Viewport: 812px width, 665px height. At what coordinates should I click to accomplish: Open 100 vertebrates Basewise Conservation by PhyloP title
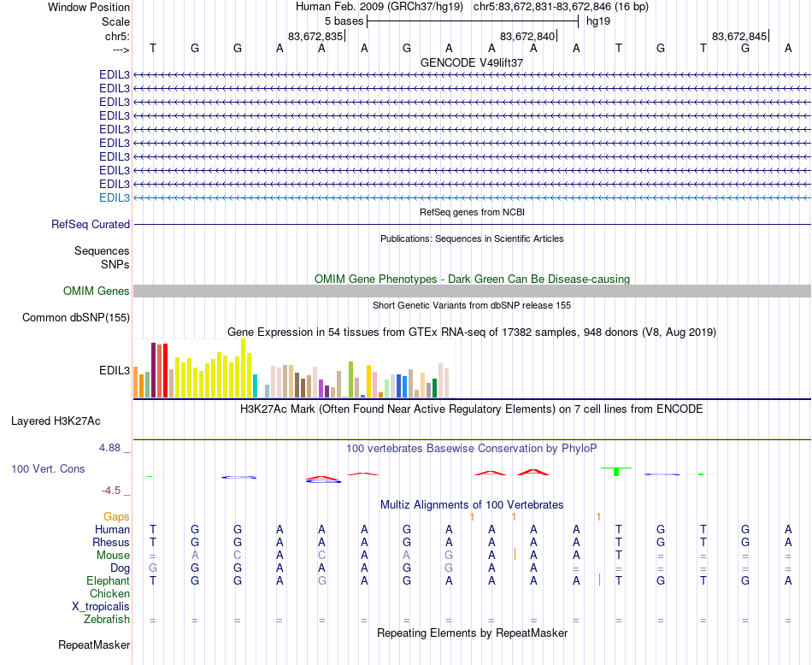click(x=472, y=449)
